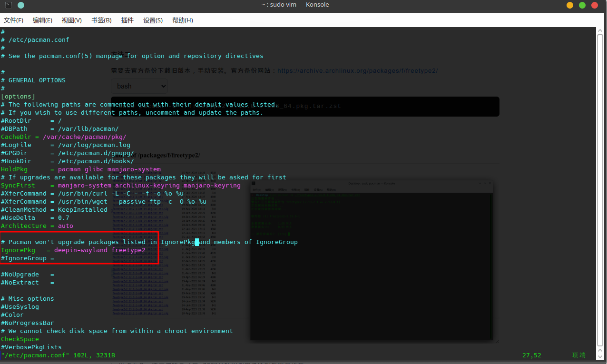Open the 编辑(E) menu
Image resolution: width=607 pixels, height=364 pixels.
42,20
